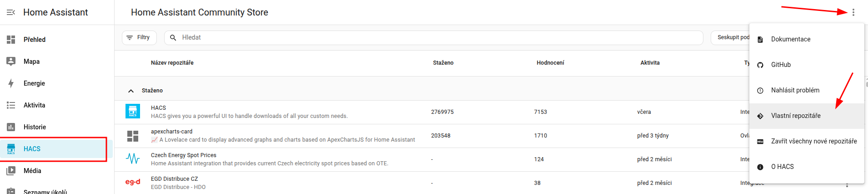The image size is (868, 194).
Task: Click the HACS repository logo icon
Action: coord(133,112)
